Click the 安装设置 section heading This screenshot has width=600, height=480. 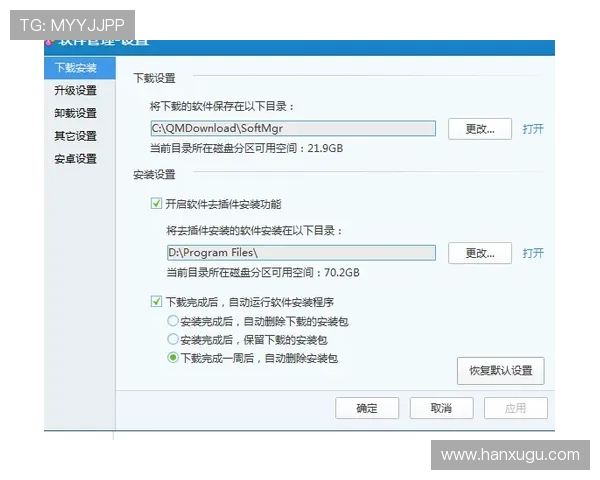(x=154, y=175)
